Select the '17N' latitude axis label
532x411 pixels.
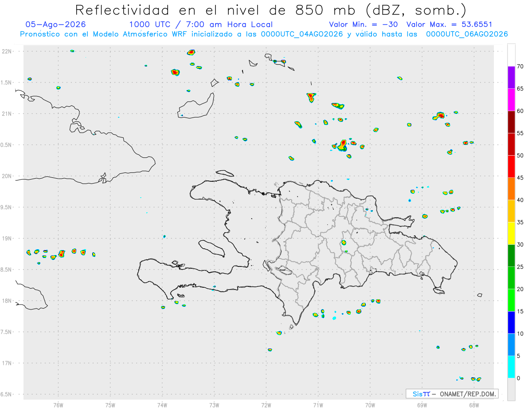[x=7, y=363]
